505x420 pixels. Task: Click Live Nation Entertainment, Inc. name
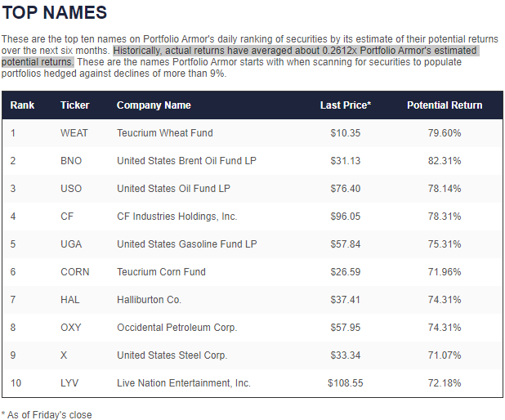[184, 383]
